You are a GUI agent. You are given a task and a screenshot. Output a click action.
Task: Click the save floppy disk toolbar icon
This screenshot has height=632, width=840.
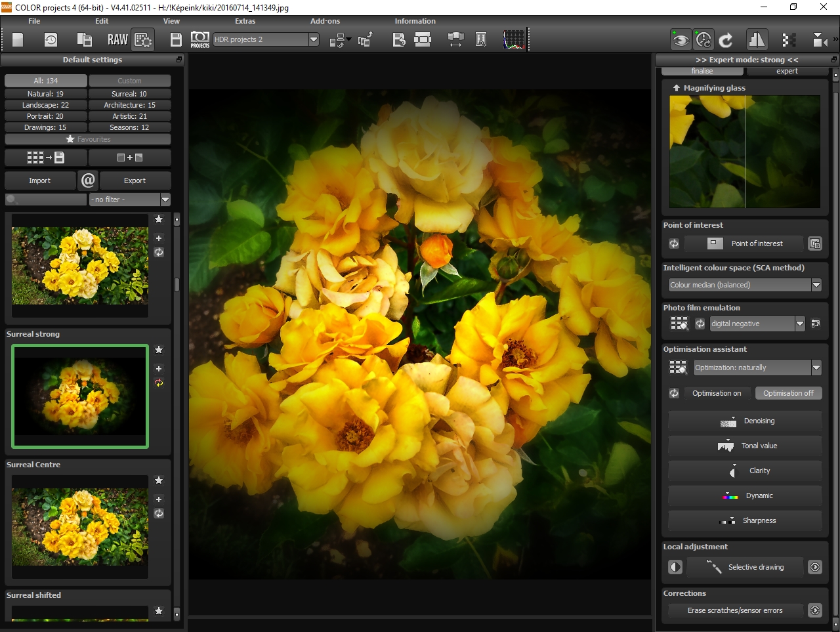pos(176,39)
